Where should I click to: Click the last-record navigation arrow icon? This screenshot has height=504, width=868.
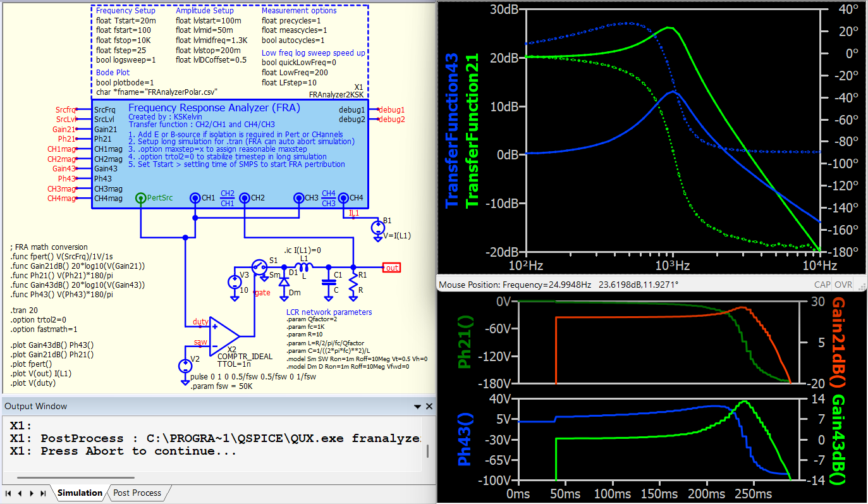42,493
